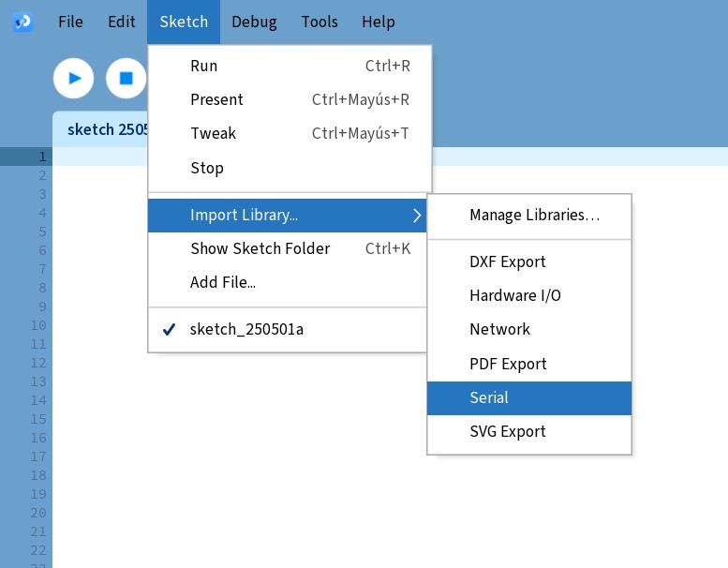Viewport: 728px width, 568px height.
Task: Choose Add File... entry
Action: [x=288, y=282]
